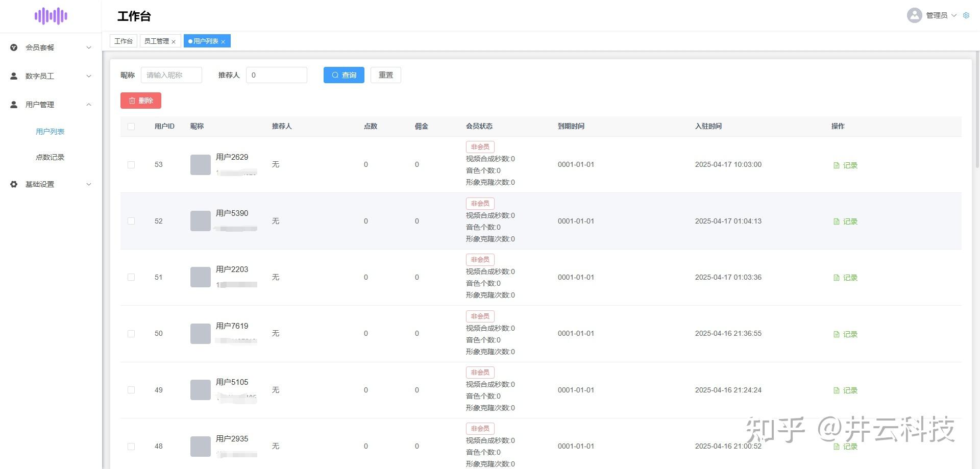The image size is (980, 469).
Task: Click the blue 查询 search button
Action: pos(344,75)
